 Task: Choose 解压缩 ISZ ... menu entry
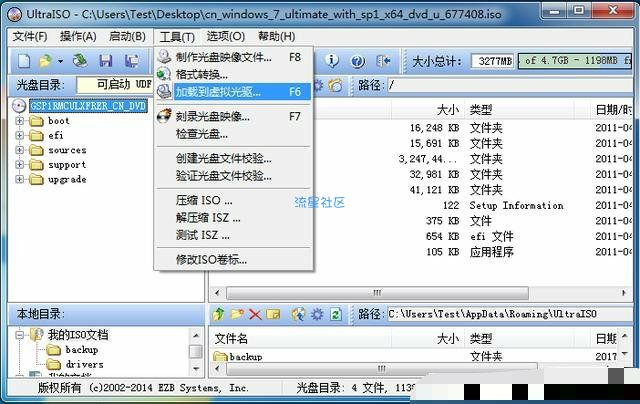point(234,218)
